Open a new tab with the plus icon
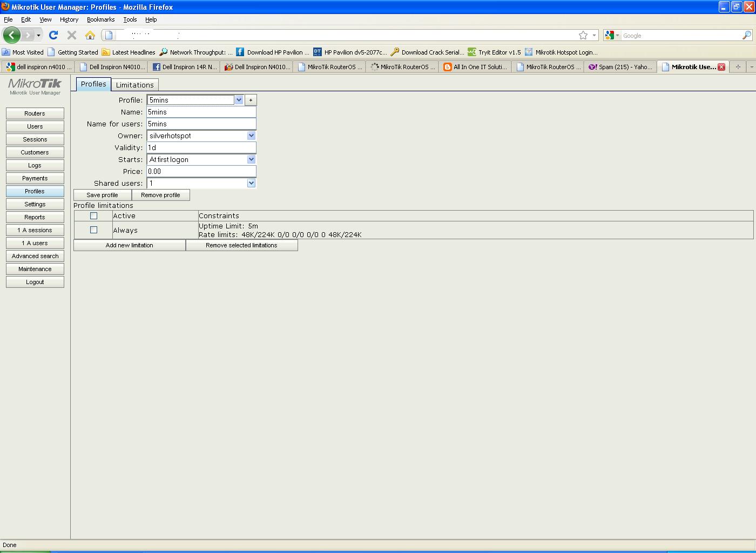 tap(738, 67)
